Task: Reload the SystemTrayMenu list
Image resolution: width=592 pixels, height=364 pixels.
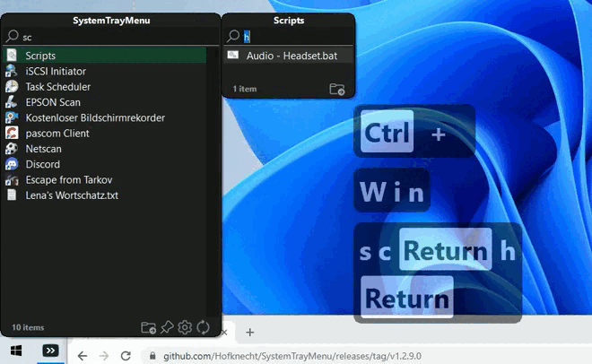Action: tap(203, 327)
